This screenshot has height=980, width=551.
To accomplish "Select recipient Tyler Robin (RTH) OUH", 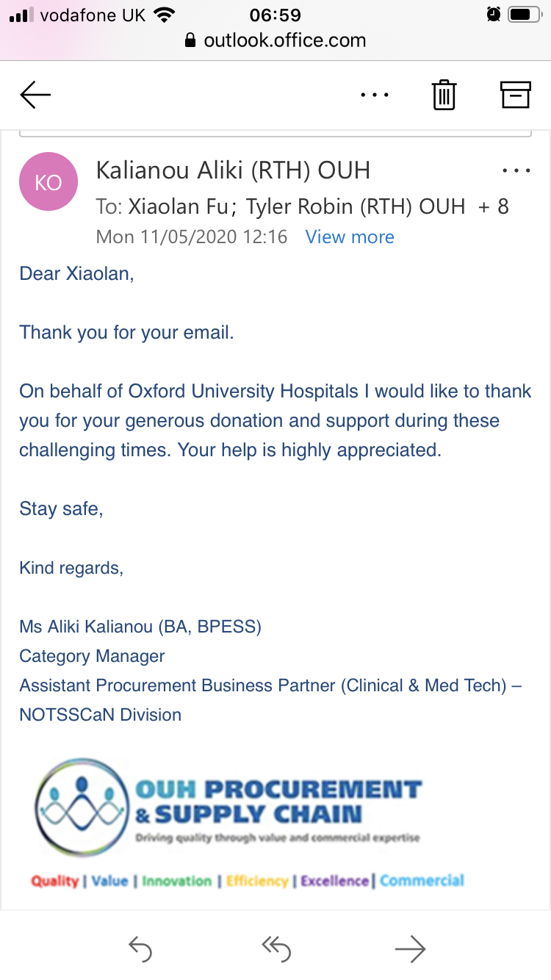I will [x=356, y=206].
